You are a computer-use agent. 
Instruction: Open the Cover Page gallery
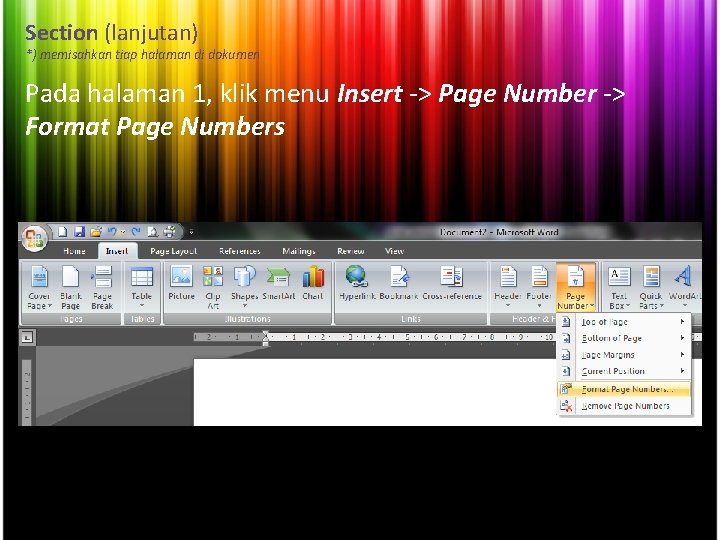39,288
